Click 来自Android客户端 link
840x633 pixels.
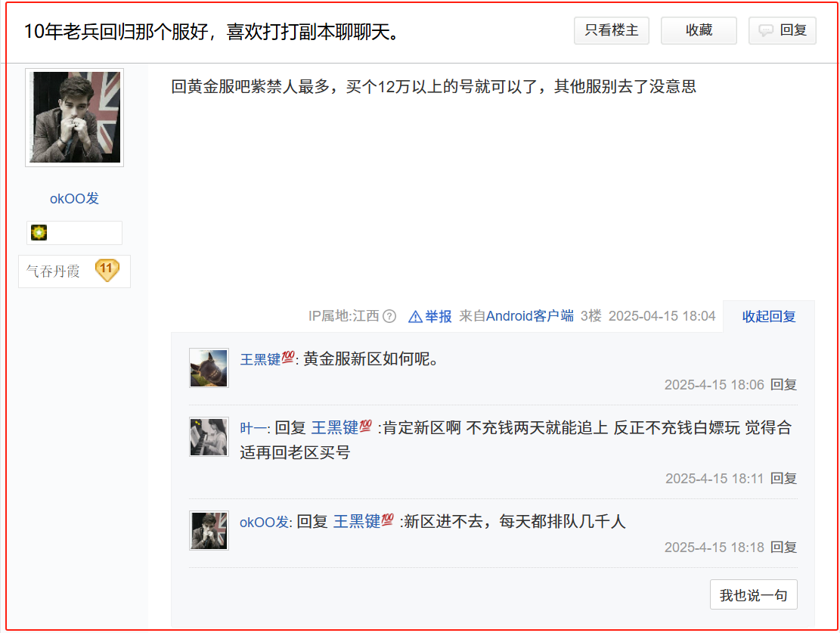(516, 316)
